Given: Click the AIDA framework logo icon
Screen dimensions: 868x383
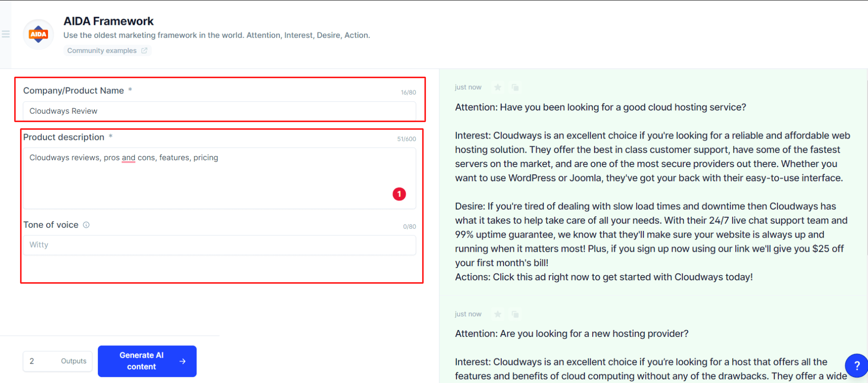Looking at the screenshot, I should pyautogui.click(x=38, y=34).
